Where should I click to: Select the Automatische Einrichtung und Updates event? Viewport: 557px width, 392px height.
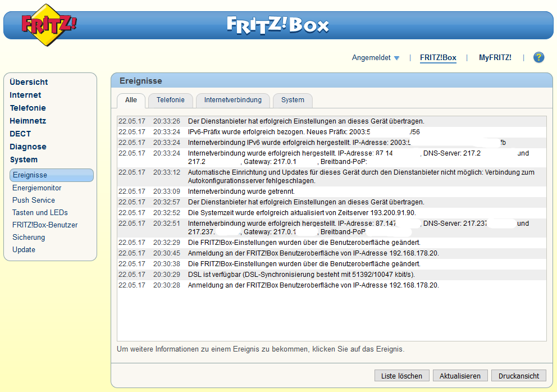point(332,177)
